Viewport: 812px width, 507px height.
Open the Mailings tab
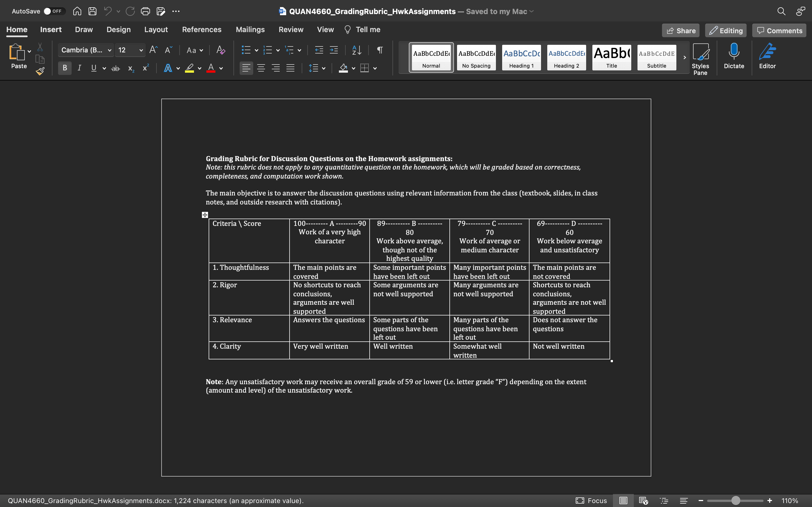[250, 30]
